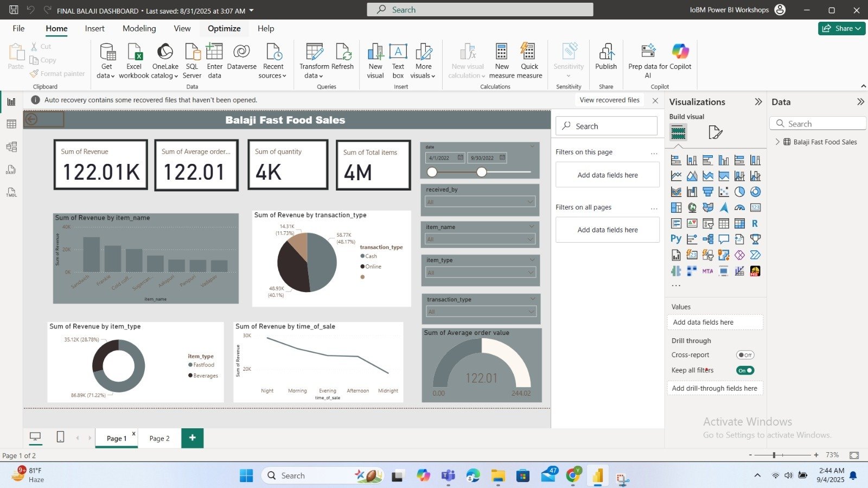Open the received_by slicer dropdown
The image size is (868, 488).
(x=480, y=202)
